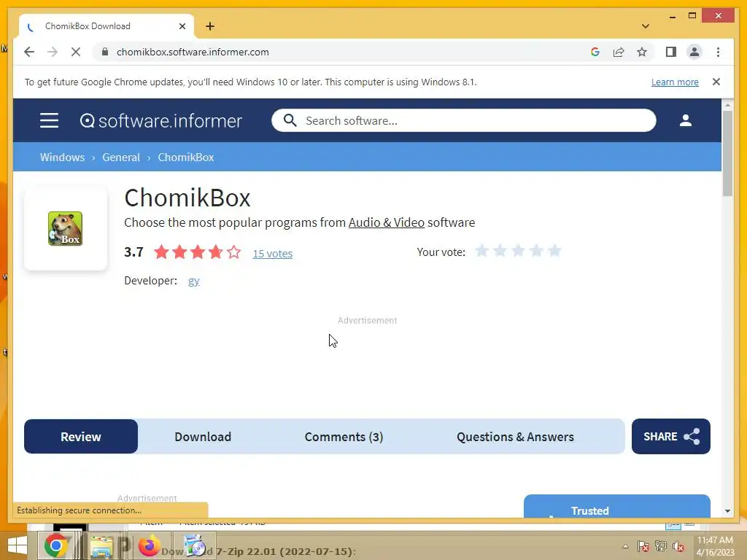The width and height of the screenshot is (747, 560).
Task: Click ChomikBox breadcrumb link
Action: click(186, 157)
